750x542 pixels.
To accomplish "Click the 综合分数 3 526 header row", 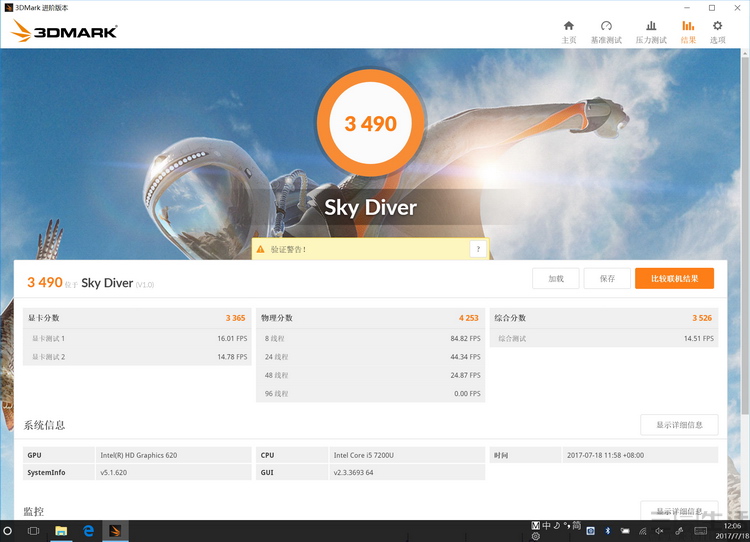I will click(x=604, y=318).
